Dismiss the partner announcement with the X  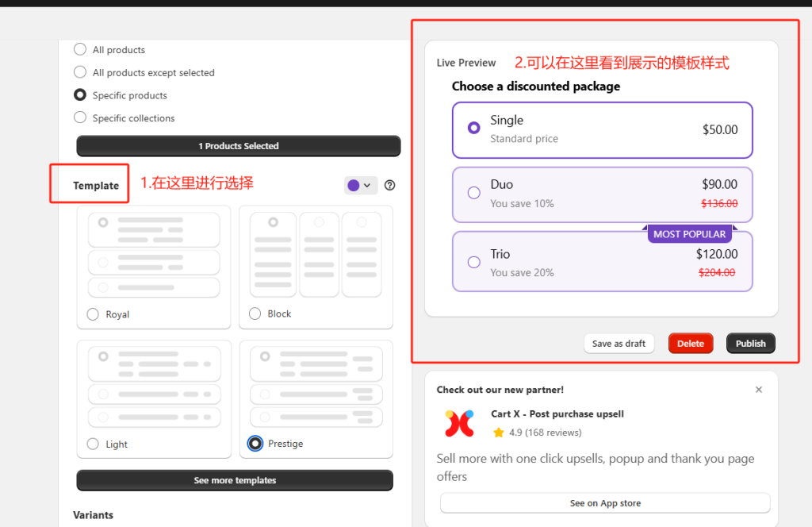pyautogui.click(x=759, y=390)
